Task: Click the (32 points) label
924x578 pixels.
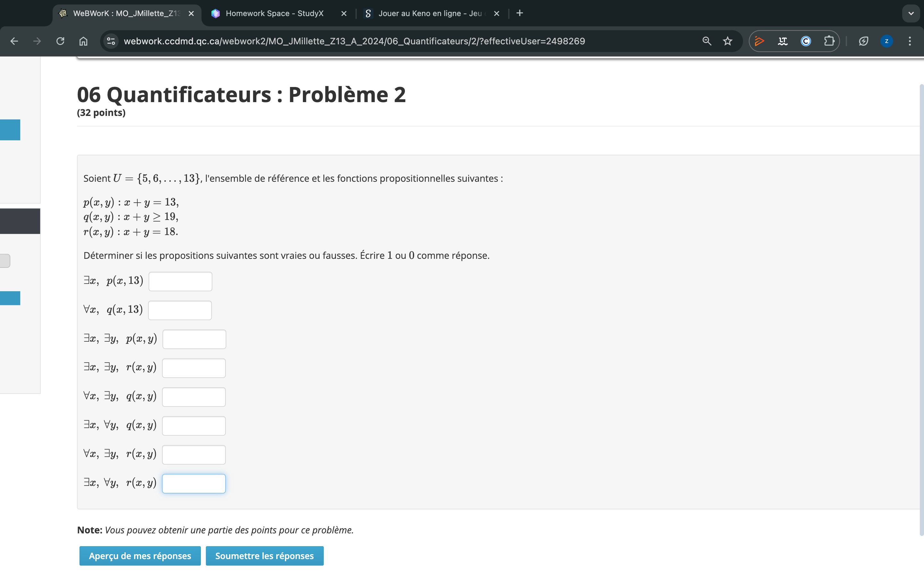Action: (101, 113)
